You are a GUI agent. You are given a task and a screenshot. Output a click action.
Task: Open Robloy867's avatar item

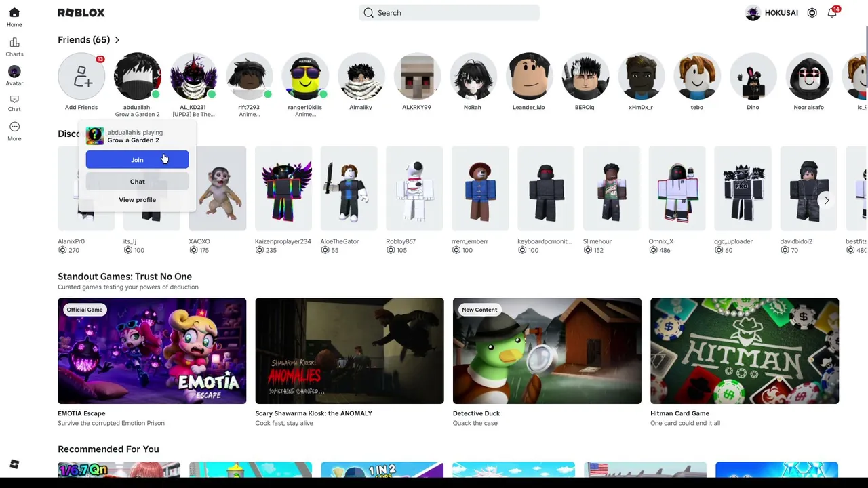click(x=415, y=188)
